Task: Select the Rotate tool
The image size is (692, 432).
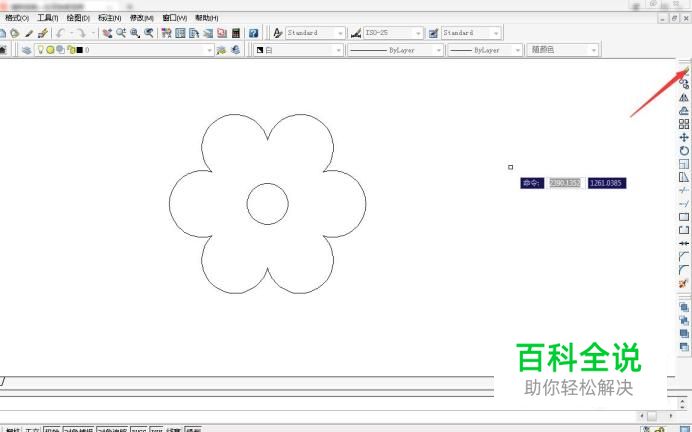Action: pyautogui.click(x=684, y=150)
